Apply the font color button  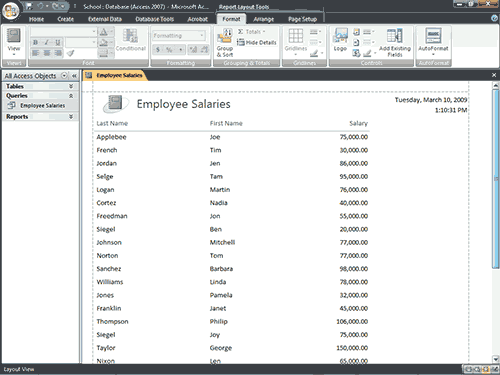tap(106, 32)
